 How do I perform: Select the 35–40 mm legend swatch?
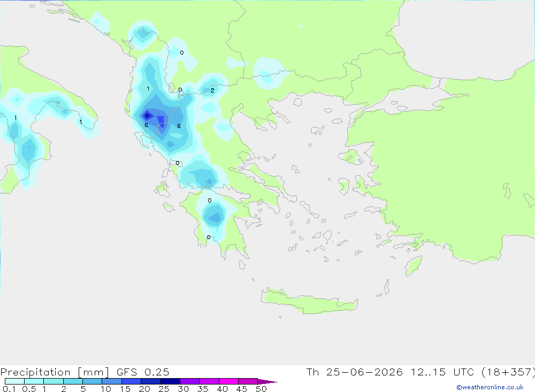[209, 381]
